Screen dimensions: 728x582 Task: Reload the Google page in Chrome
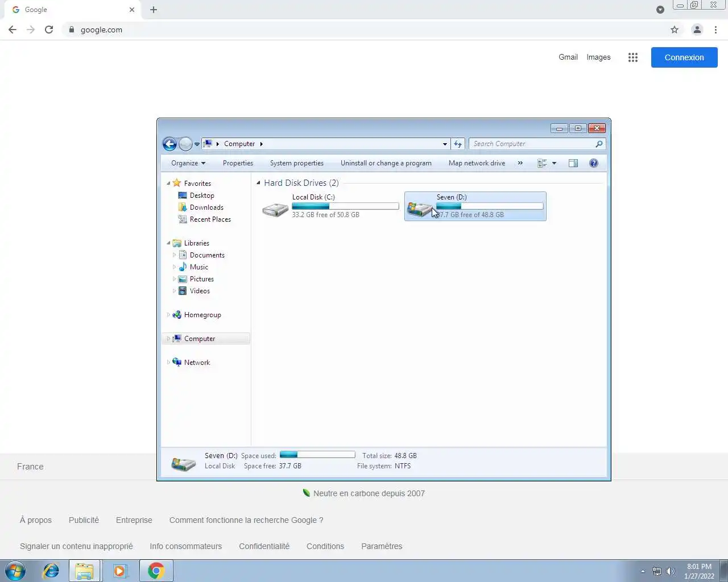pyautogui.click(x=49, y=30)
